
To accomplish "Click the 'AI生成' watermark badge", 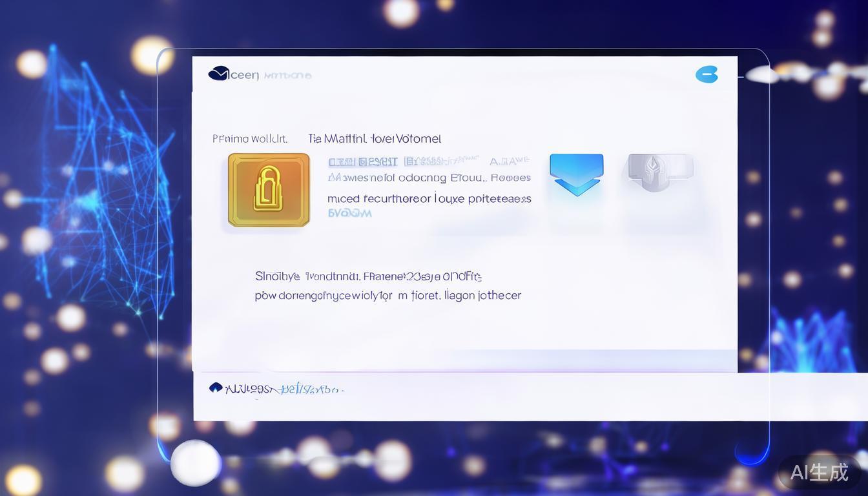I will click(x=819, y=472).
